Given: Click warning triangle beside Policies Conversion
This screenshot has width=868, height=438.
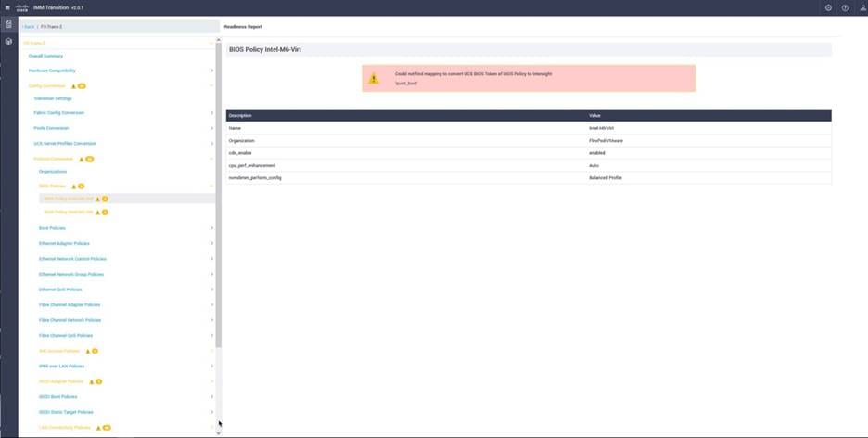Looking at the screenshot, I should [x=81, y=160].
